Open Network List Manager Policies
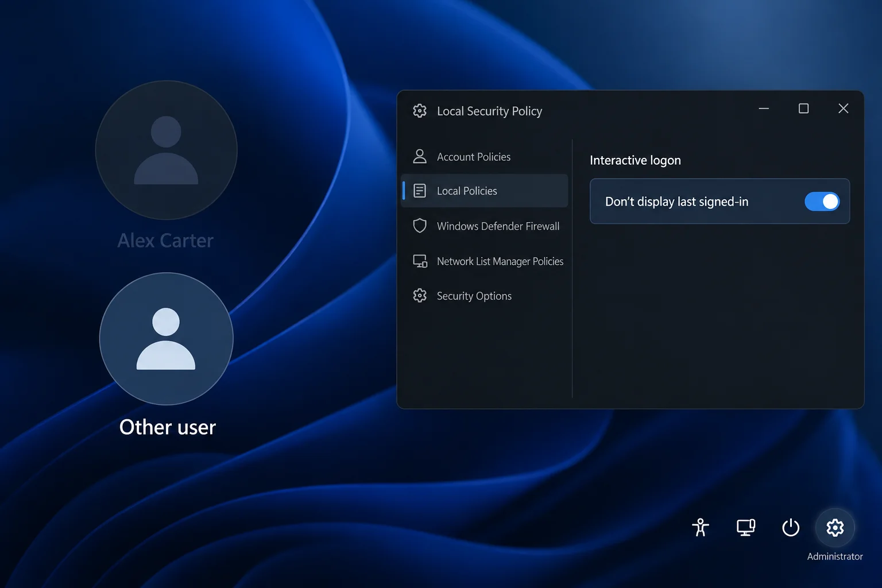 click(485, 261)
